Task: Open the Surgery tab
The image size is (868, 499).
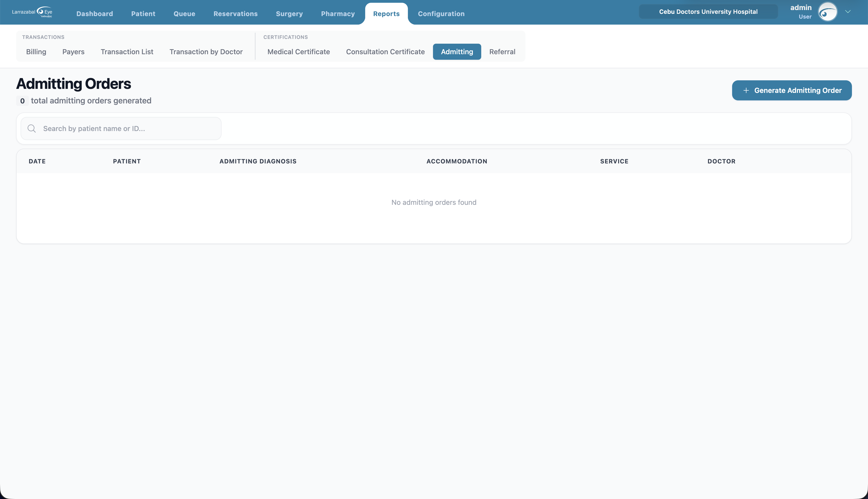Action: [289, 14]
